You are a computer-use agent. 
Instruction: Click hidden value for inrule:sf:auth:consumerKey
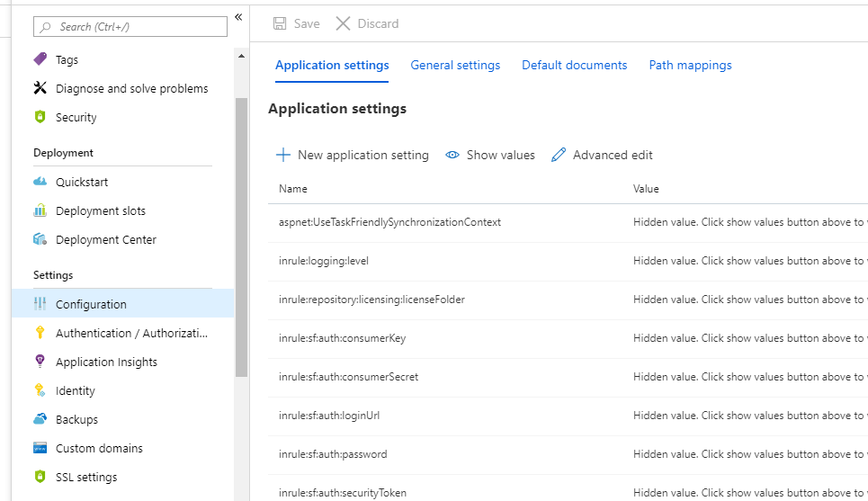[x=750, y=338]
